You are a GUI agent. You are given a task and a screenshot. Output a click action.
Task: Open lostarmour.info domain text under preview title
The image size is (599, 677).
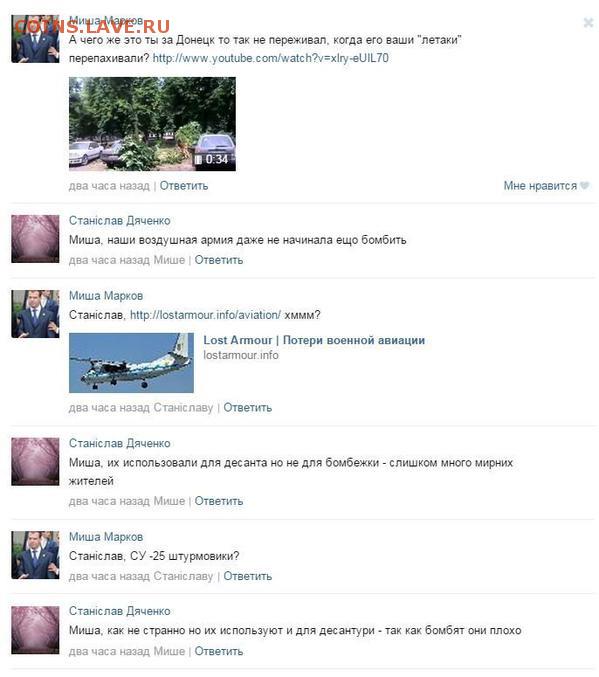tap(241, 355)
